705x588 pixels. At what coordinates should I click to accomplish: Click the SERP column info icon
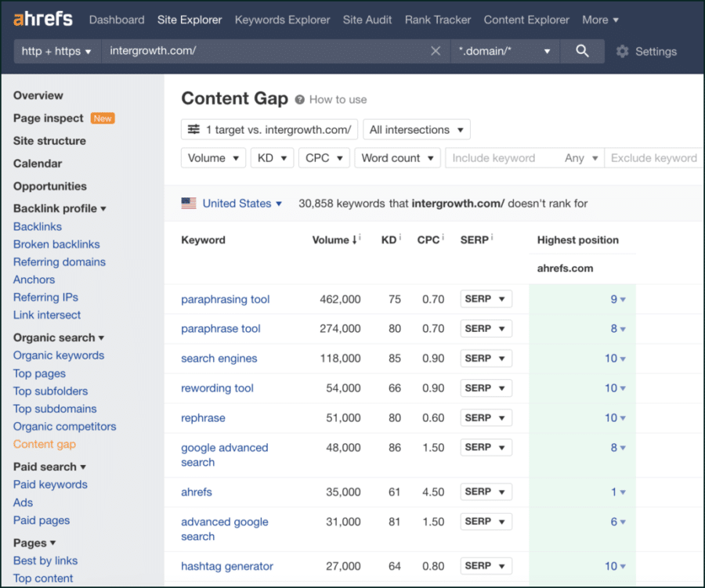(x=491, y=236)
